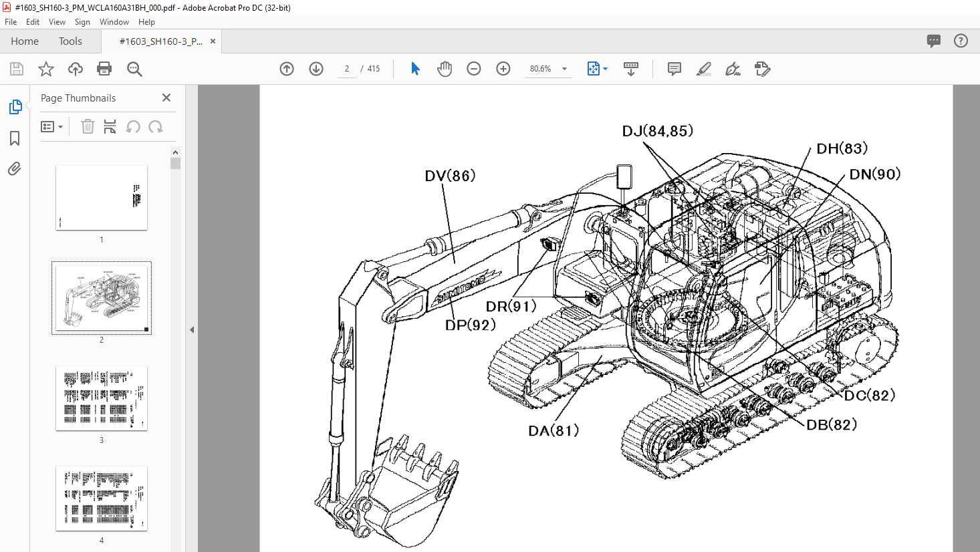
Task: Open the Attachments paperclip panel
Action: 15,168
